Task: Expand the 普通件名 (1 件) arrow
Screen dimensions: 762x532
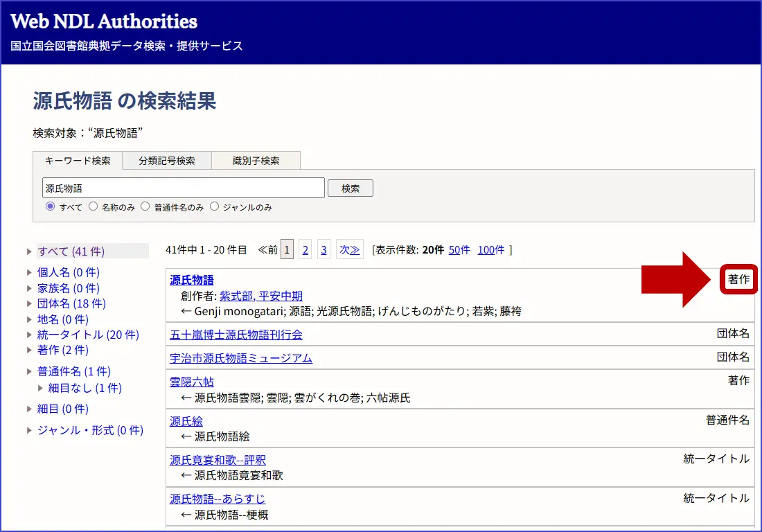Action: pyautogui.click(x=30, y=372)
